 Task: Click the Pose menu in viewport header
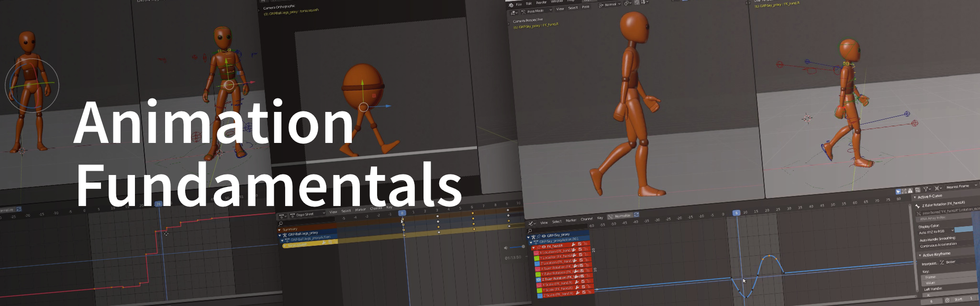pyautogui.click(x=585, y=7)
